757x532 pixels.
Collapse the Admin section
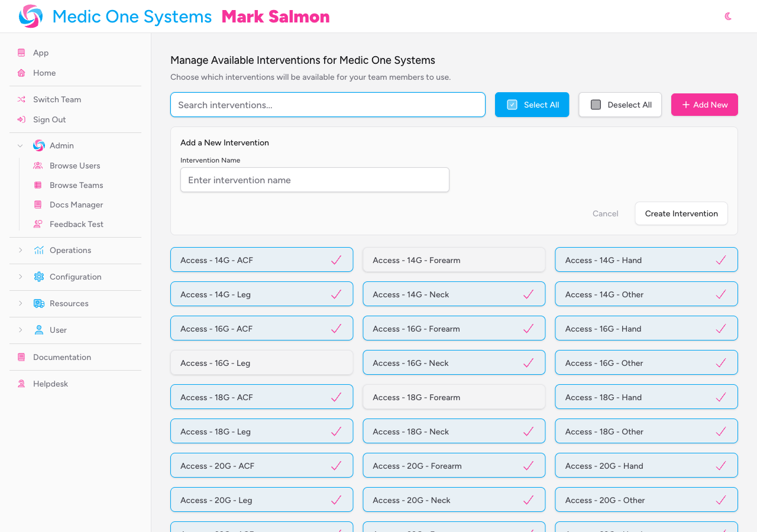point(20,145)
